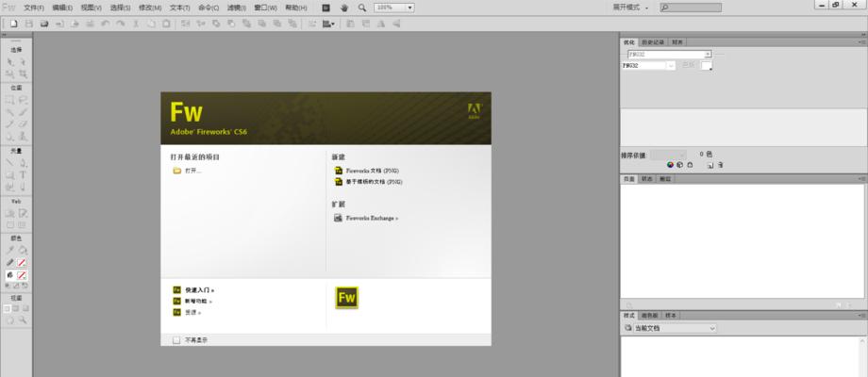Swap stroke and fill colors
This screenshot has height=377, width=868.
[x=25, y=286]
